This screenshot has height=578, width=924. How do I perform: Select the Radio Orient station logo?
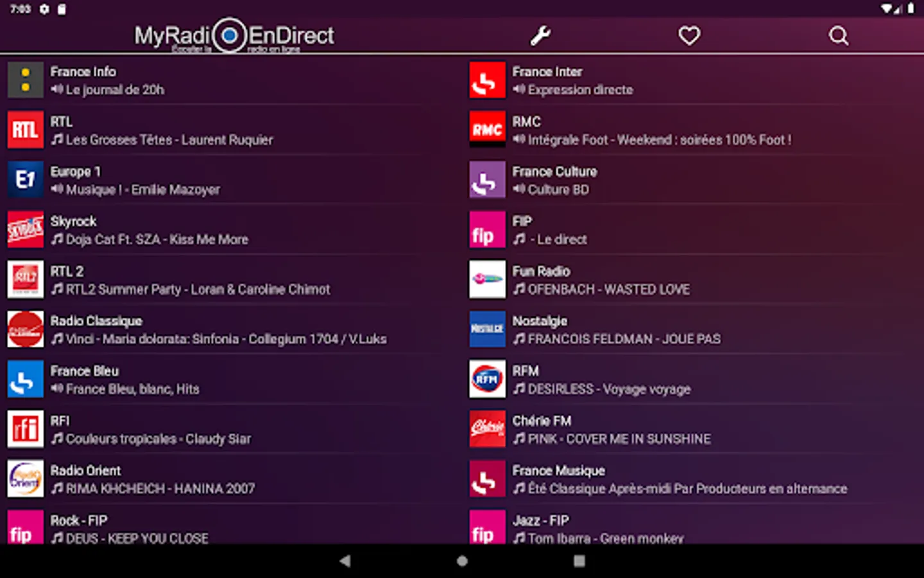[26, 478]
